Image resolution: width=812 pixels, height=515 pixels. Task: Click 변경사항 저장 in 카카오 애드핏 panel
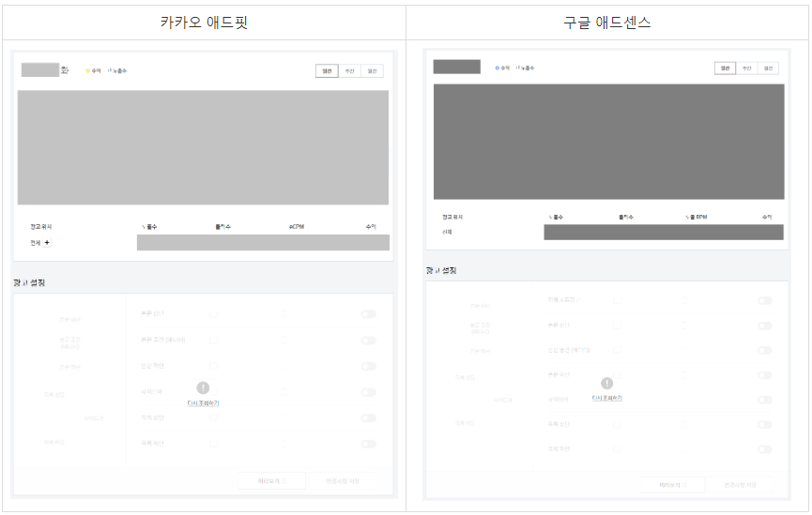tap(343, 481)
